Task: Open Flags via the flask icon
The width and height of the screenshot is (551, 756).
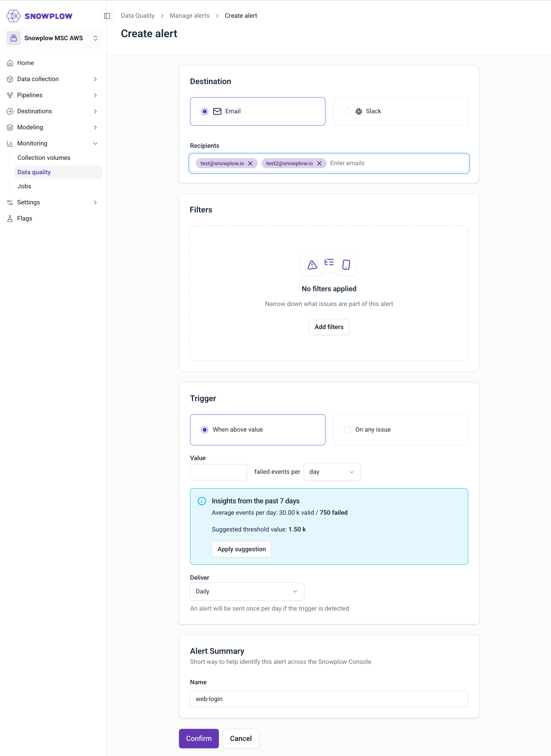Action: click(x=10, y=218)
